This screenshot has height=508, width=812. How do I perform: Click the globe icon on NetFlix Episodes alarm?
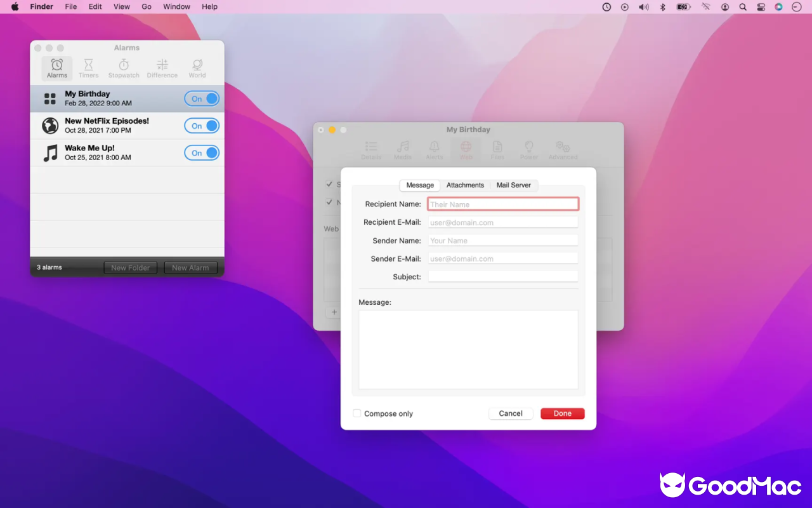tap(49, 126)
